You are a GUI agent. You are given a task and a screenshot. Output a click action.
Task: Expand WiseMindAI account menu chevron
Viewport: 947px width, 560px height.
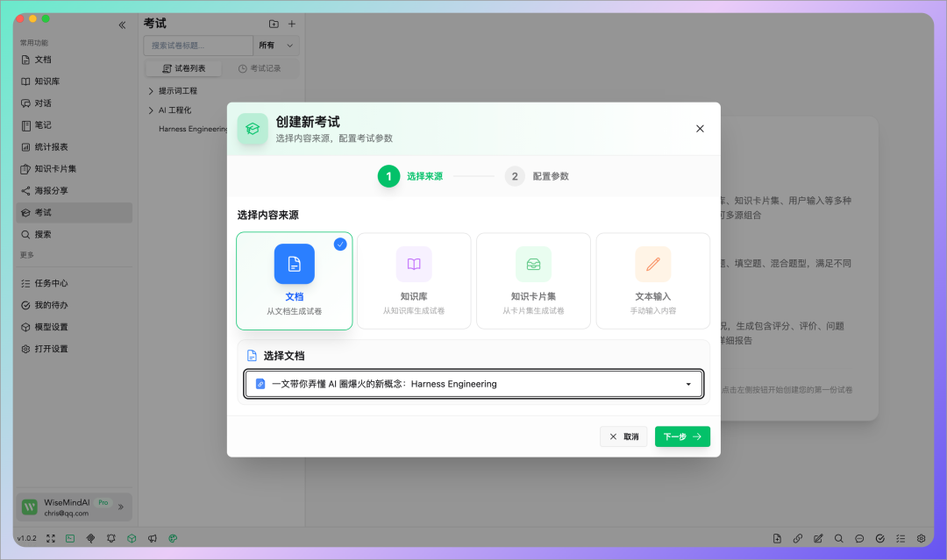tap(121, 507)
